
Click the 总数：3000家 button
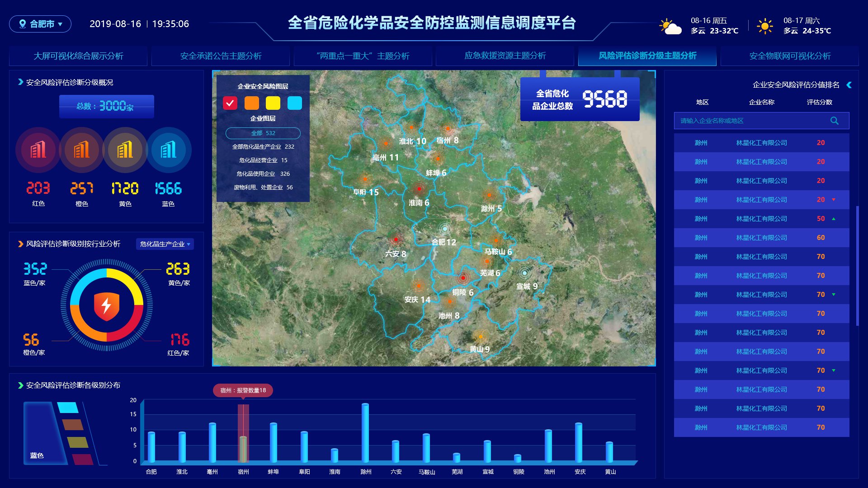point(107,107)
